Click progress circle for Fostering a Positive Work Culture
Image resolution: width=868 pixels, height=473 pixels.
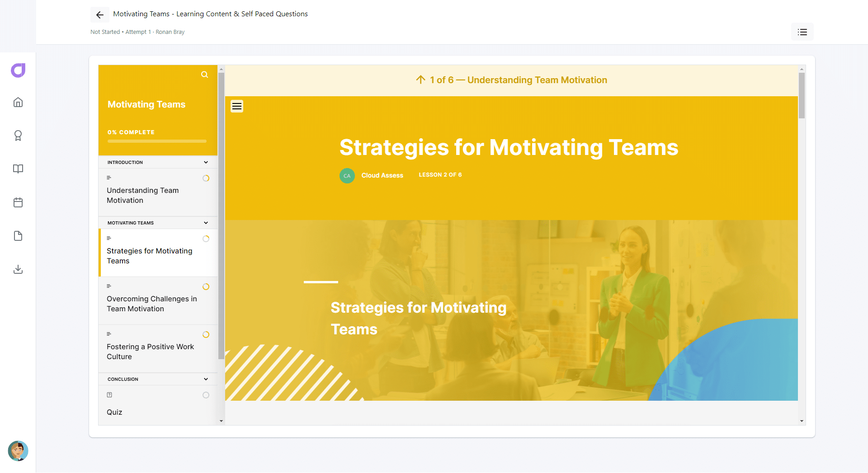(x=206, y=335)
